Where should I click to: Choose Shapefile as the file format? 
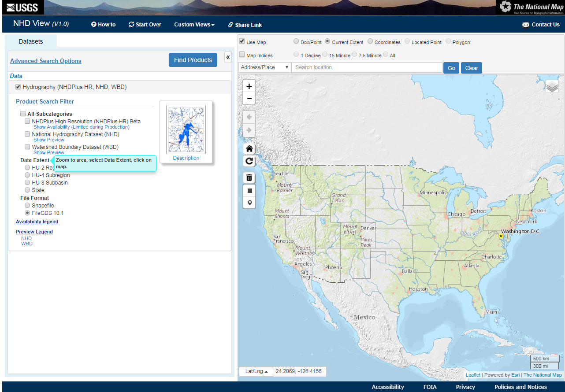(x=27, y=205)
